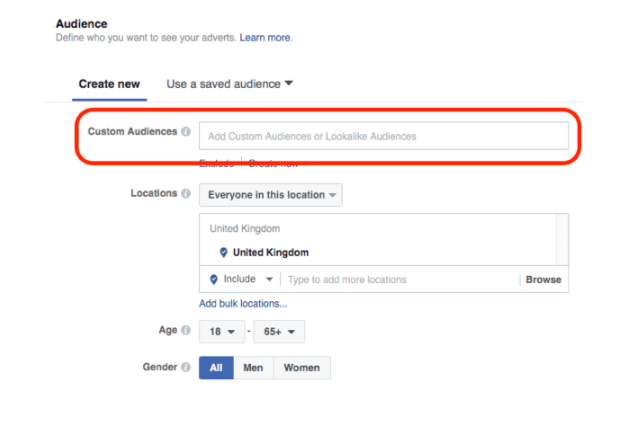The image size is (637, 425).
Task: Click Add bulk locations link
Action: click(x=242, y=304)
